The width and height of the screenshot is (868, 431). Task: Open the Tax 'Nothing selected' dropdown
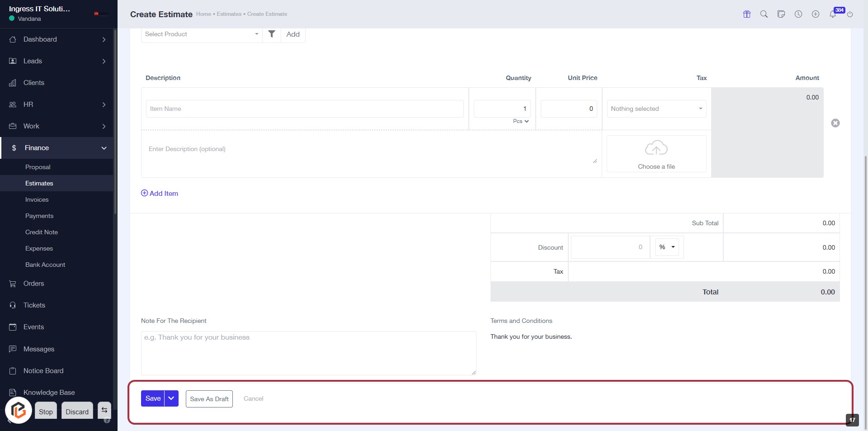pos(656,109)
